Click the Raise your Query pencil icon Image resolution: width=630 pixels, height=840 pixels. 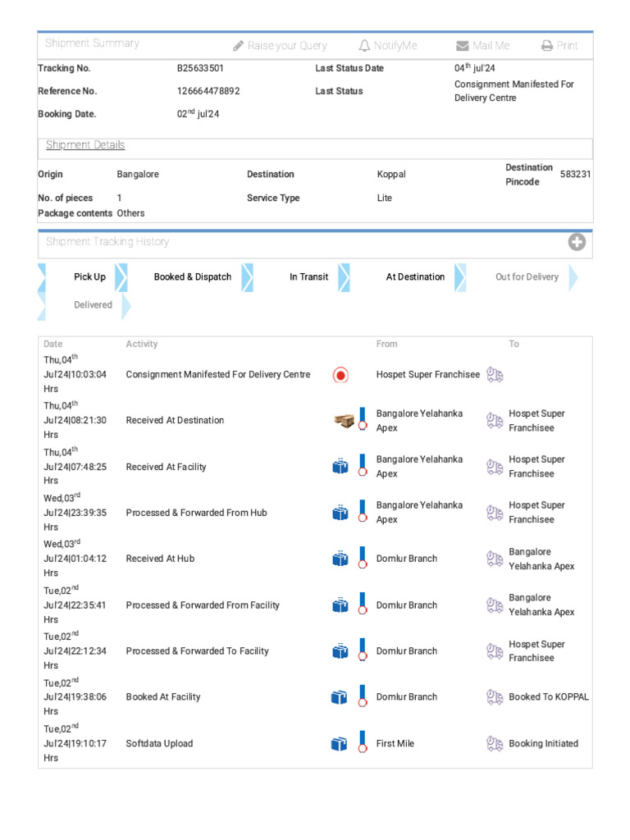tap(239, 46)
